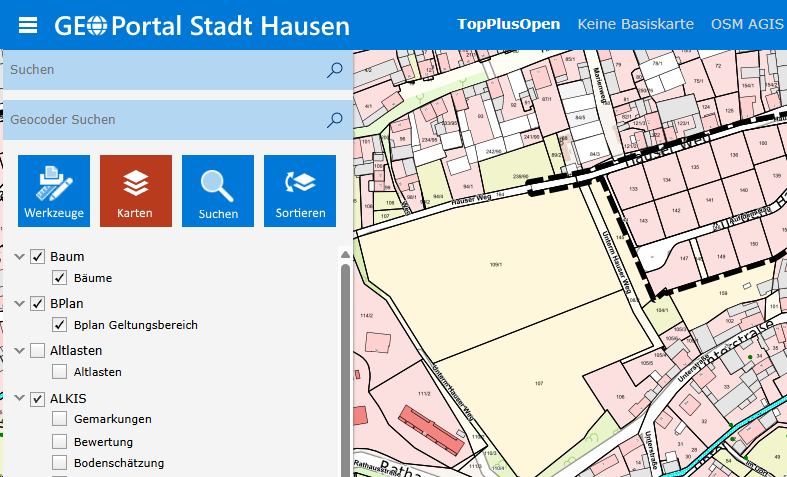Enable the Altlasten group checkbox
Image resolution: width=787 pixels, height=477 pixels.
(38, 350)
